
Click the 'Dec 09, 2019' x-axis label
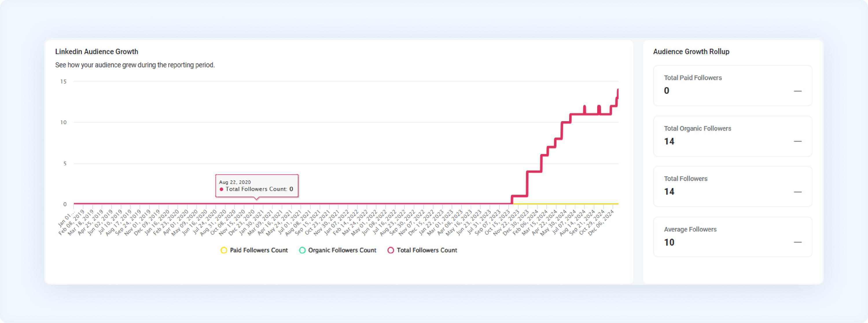pos(147,222)
